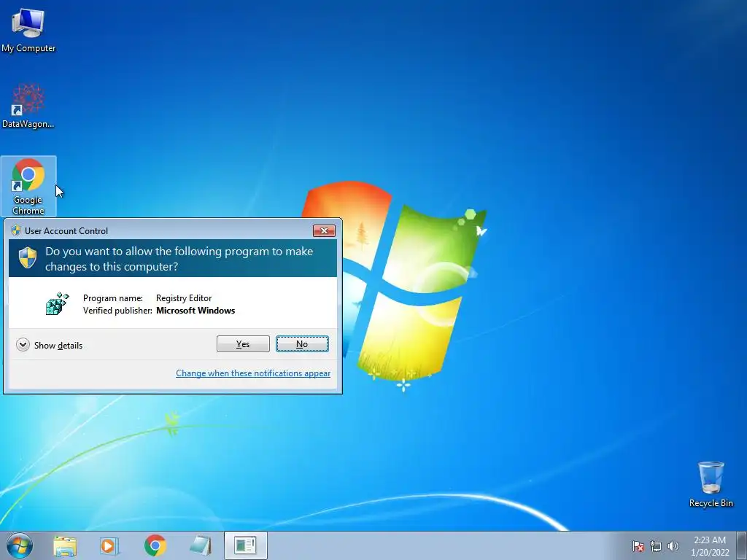Click the shield icon in the dialog title bar
This screenshot has height=560, width=747.
(x=16, y=230)
